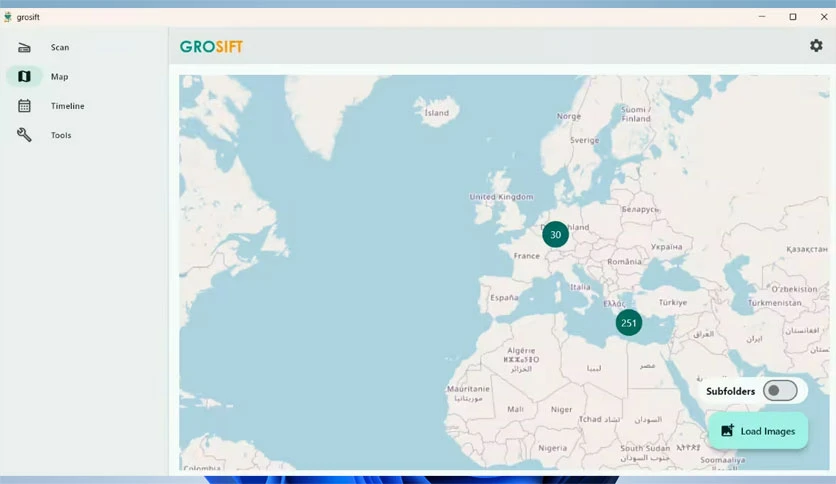Click the România map label

624,262
